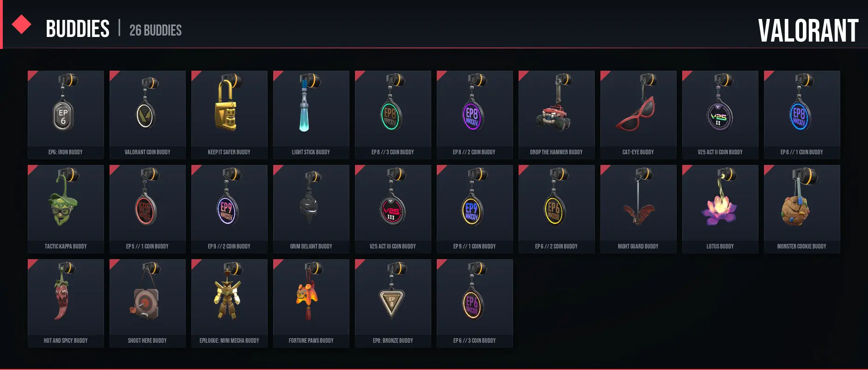Open the Drop the Hammer truck buddy

(x=556, y=115)
